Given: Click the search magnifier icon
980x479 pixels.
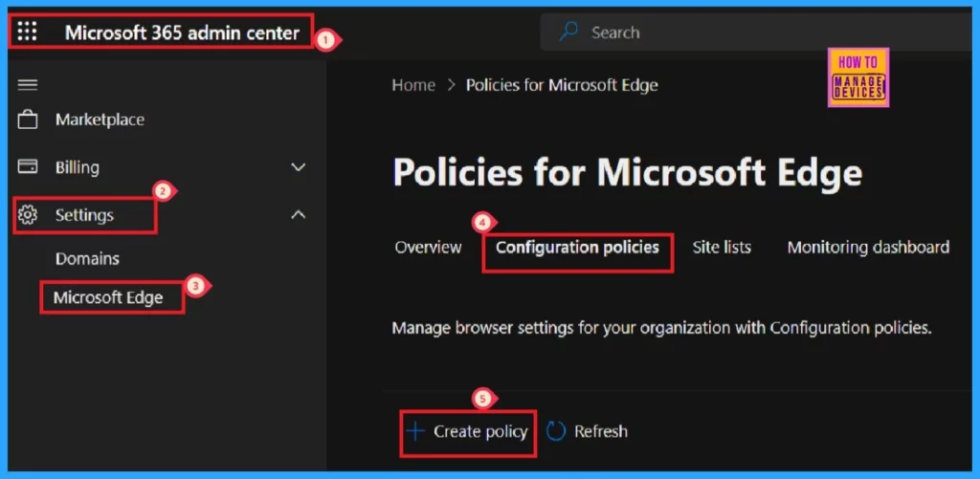Looking at the screenshot, I should [x=568, y=32].
